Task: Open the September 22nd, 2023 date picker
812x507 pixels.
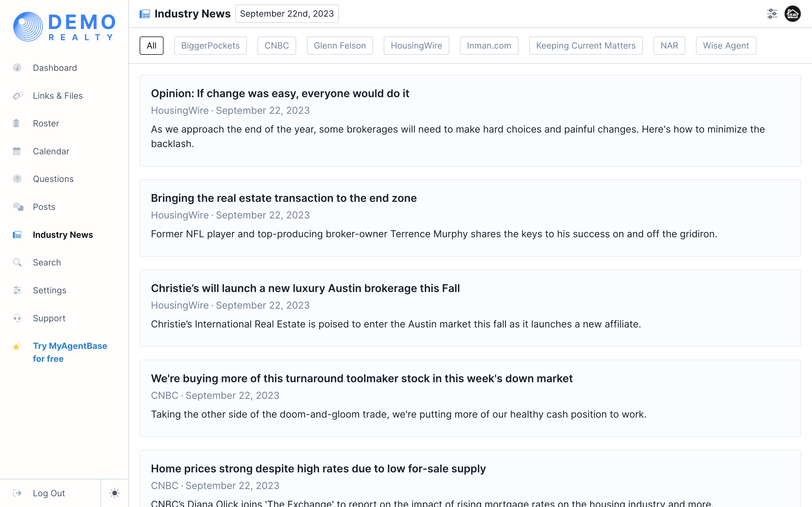Action: tap(287, 14)
